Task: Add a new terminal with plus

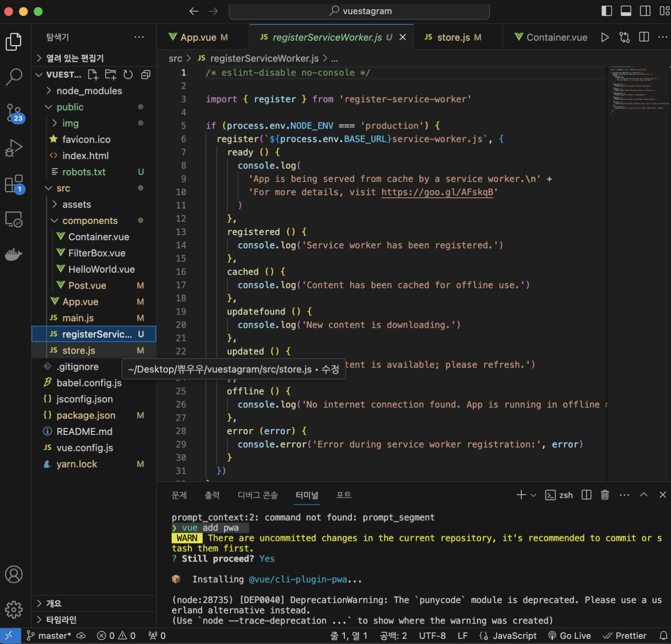Action: coord(521,495)
